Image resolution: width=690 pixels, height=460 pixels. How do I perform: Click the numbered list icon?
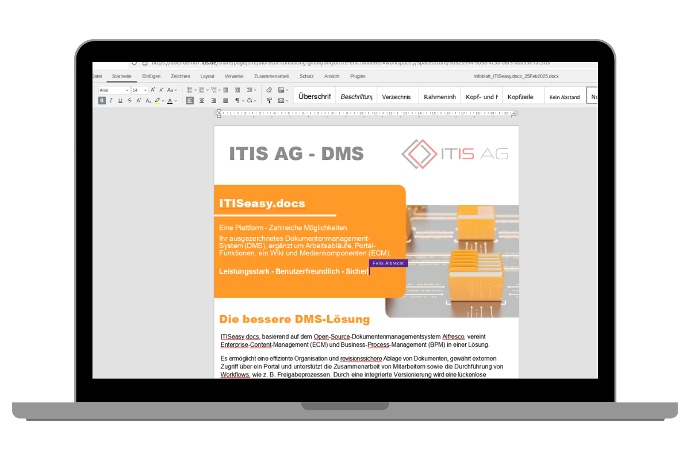[x=201, y=90]
